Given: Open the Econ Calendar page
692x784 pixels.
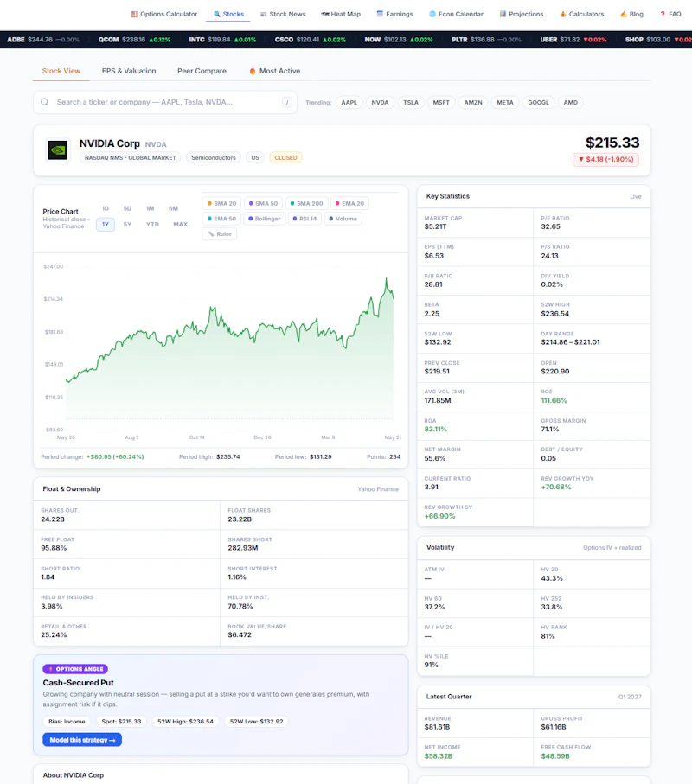Looking at the screenshot, I should point(456,14).
